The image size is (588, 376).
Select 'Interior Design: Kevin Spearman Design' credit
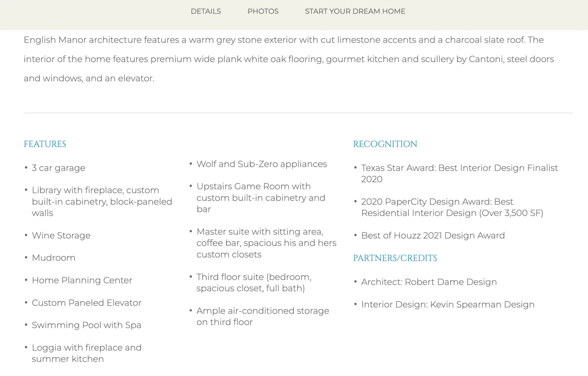pyautogui.click(x=448, y=304)
